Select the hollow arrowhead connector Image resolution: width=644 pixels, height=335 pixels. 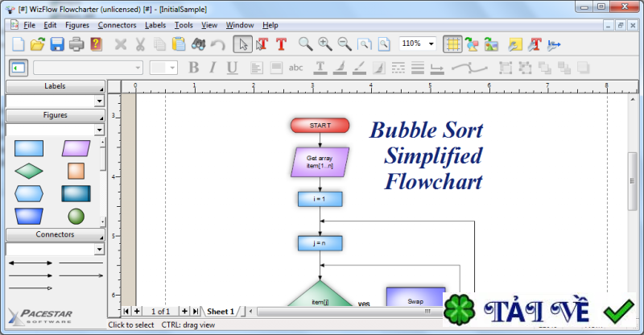pos(31,288)
